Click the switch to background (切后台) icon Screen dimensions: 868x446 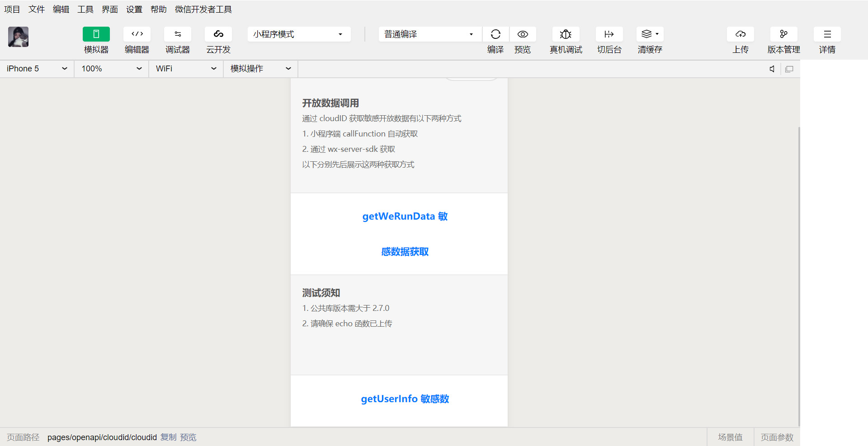tap(609, 34)
